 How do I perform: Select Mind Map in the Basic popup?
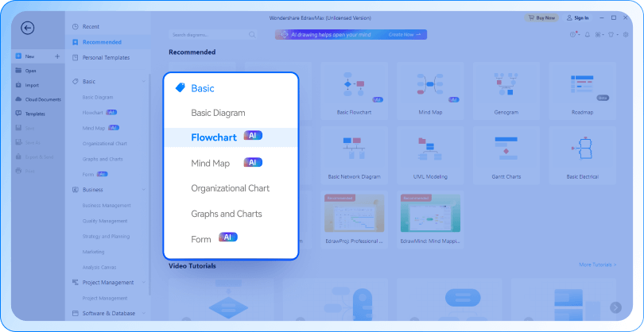211,163
